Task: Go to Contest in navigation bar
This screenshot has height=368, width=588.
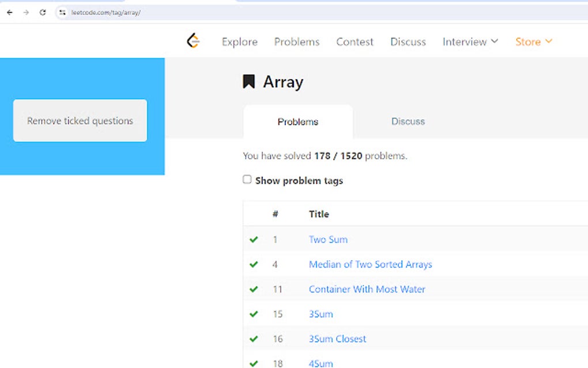Action: (x=355, y=42)
